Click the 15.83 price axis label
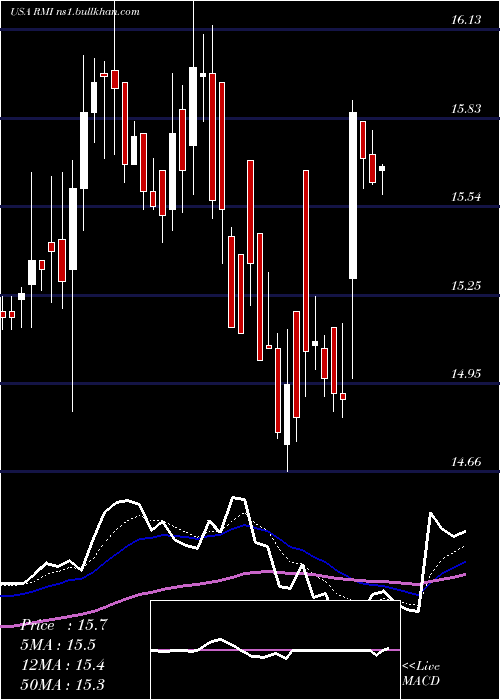This screenshot has height=700, width=500. pyautogui.click(x=466, y=108)
